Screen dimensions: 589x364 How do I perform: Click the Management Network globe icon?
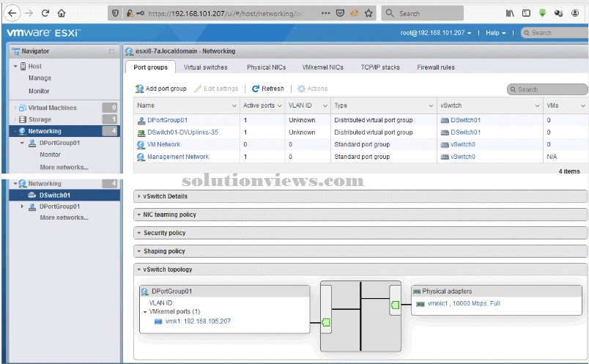[x=141, y=157]
